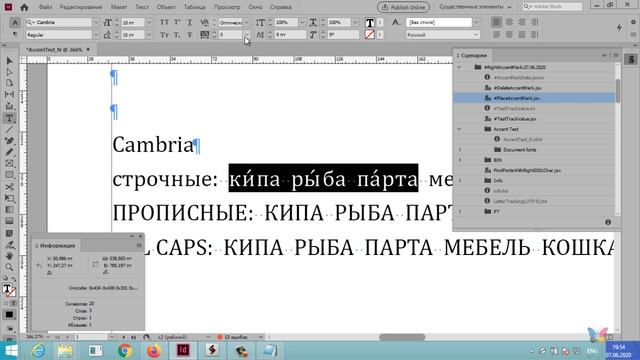Open the Таблица menu
Screen dimensions: 640x360
(x=195, y=7)
